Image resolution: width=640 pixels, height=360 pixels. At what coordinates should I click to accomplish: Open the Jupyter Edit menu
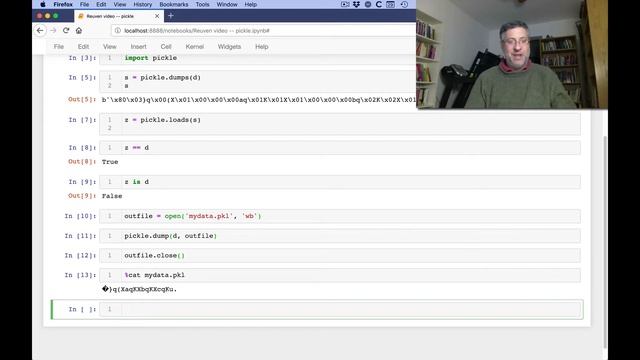(83, 47)
